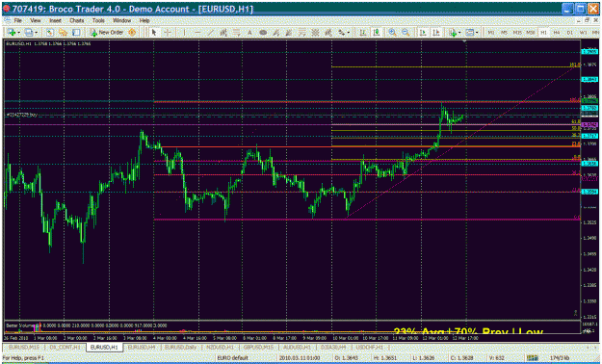Click the 'EURO default' status bar profile
Screen dimensions: 602x364
233,358
